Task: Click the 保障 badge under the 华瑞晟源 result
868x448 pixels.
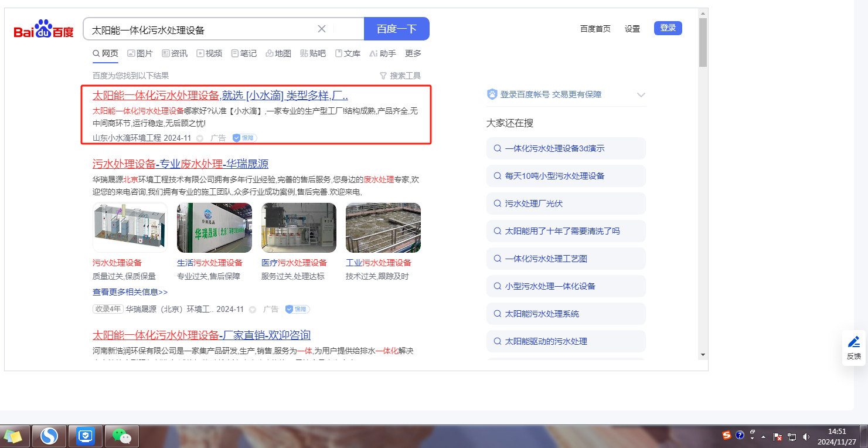Action: (297, 309)
